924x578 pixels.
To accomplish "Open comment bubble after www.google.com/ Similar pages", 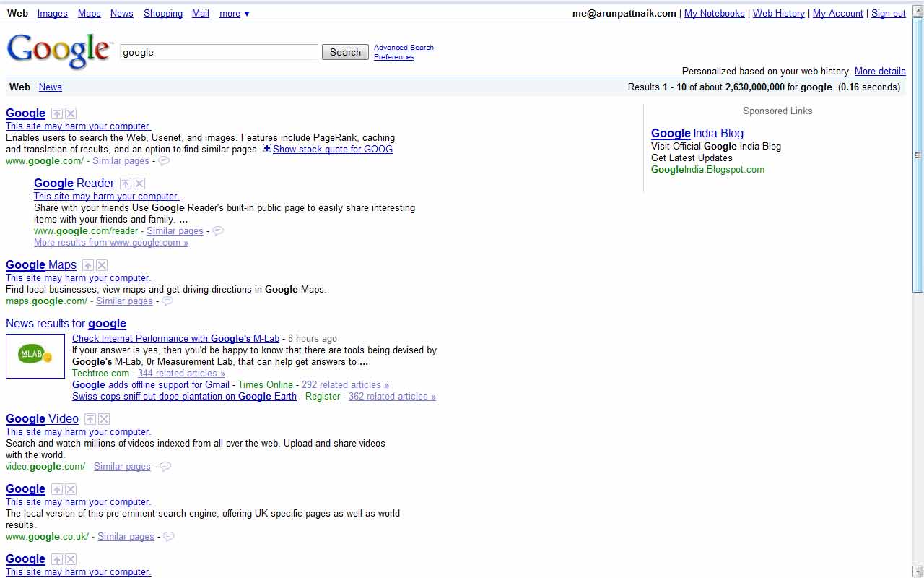I will 164,161.
